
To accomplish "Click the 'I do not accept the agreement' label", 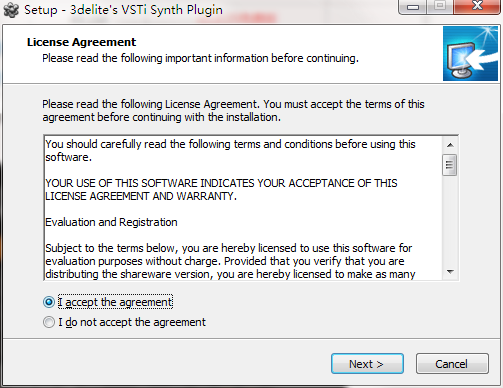I will [x=132, y=322].
